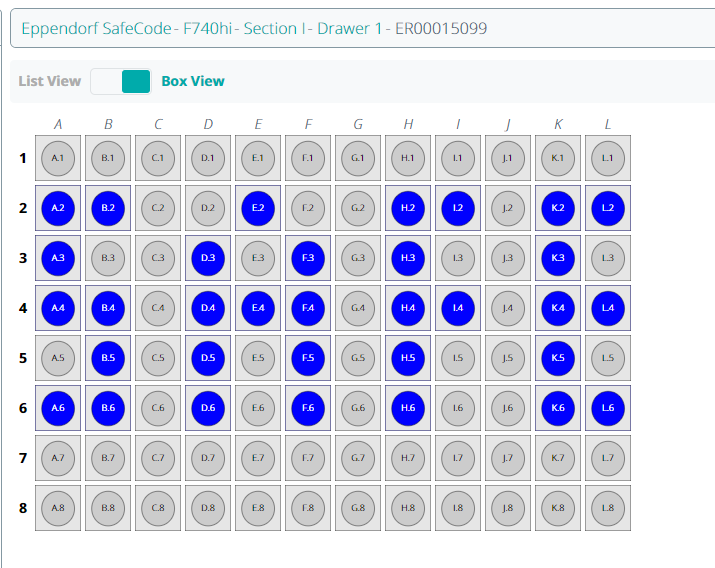Select occupied blue well H.5
The width and height of the screenshot is (715, 568).
click(408, 358)
